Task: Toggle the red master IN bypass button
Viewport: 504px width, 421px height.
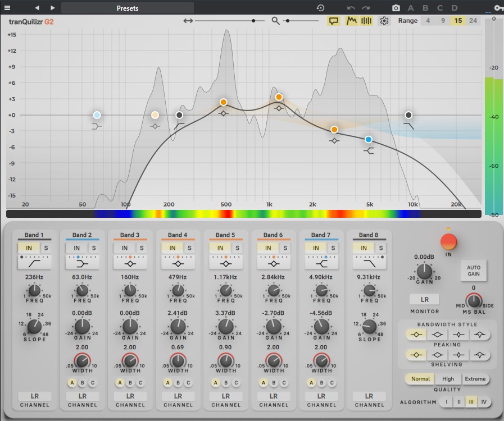Action: [x=448, y=242]
